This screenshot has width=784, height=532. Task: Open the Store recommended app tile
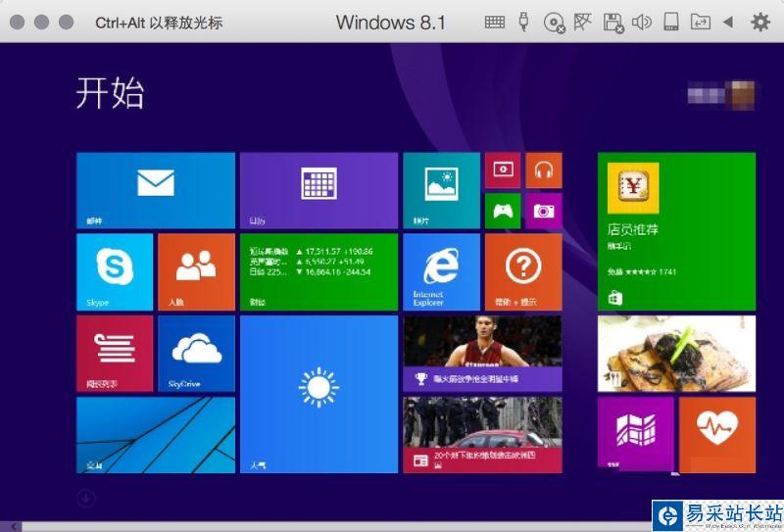click(x=676, y=231)
